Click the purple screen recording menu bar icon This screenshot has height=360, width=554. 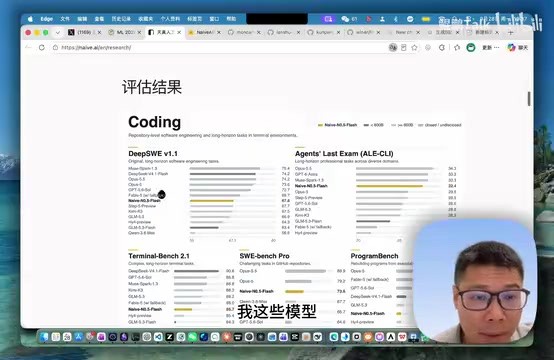(328, 19)
